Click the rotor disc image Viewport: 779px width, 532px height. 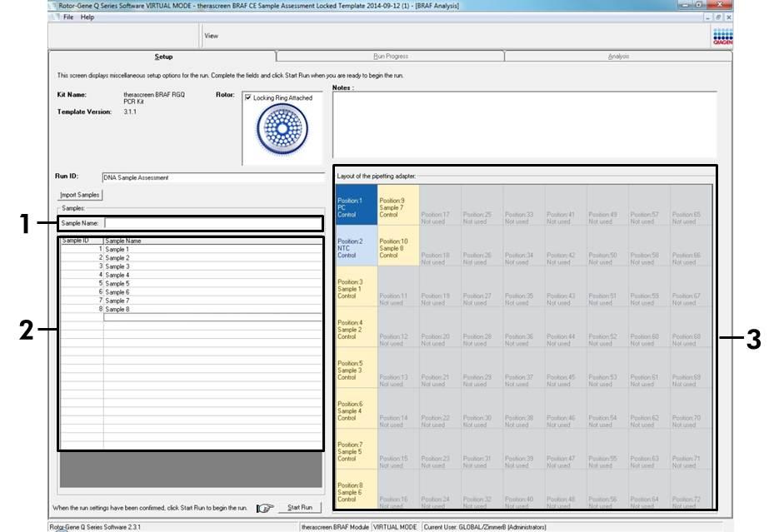pyautogui.click(x=282, y=128)
